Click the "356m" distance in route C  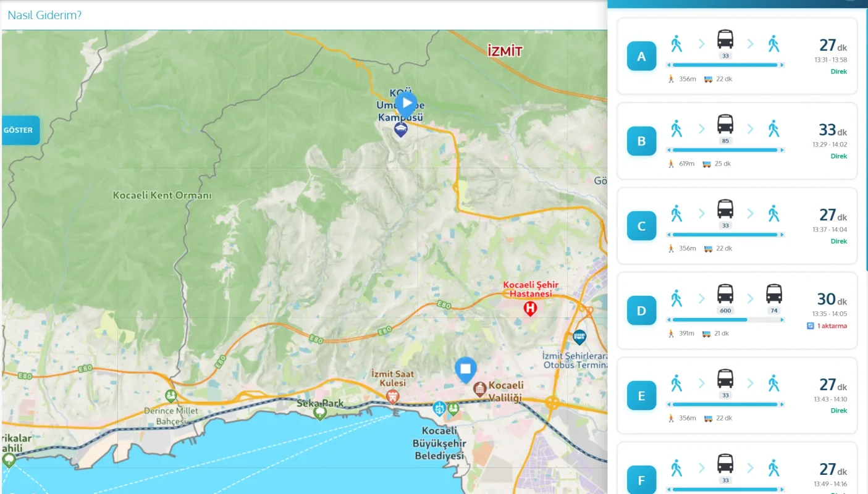(x=688, y=248)
